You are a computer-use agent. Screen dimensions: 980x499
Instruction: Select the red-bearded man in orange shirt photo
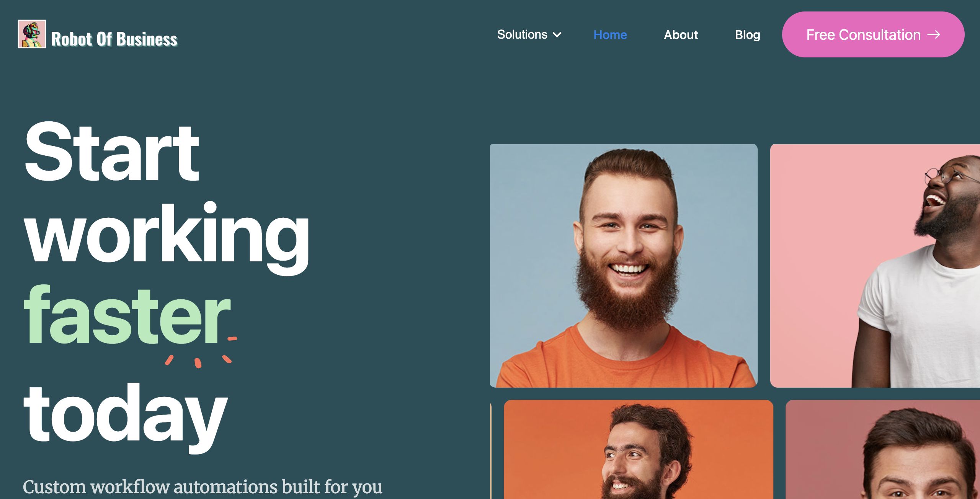(x=624, y=266)
